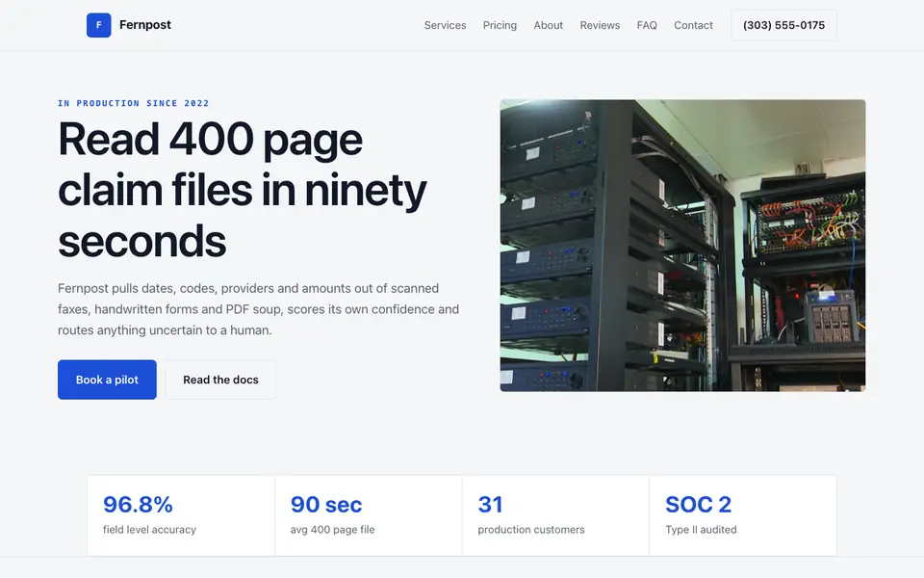Click the blue Fernpost F logo icon
Image resolution: width=924 pixels, height=578 pixels.
[98, 25]
